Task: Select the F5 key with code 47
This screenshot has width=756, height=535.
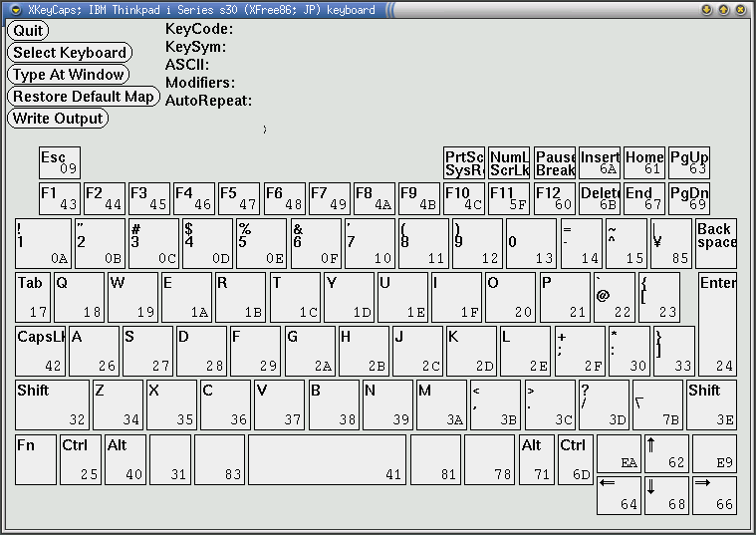Action: click(239, 198)
